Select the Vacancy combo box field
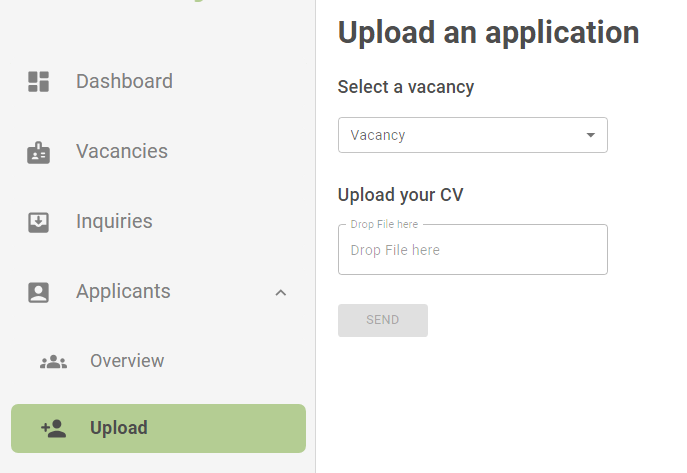Viewport: 687px width, 473px height. pos(473,135)
